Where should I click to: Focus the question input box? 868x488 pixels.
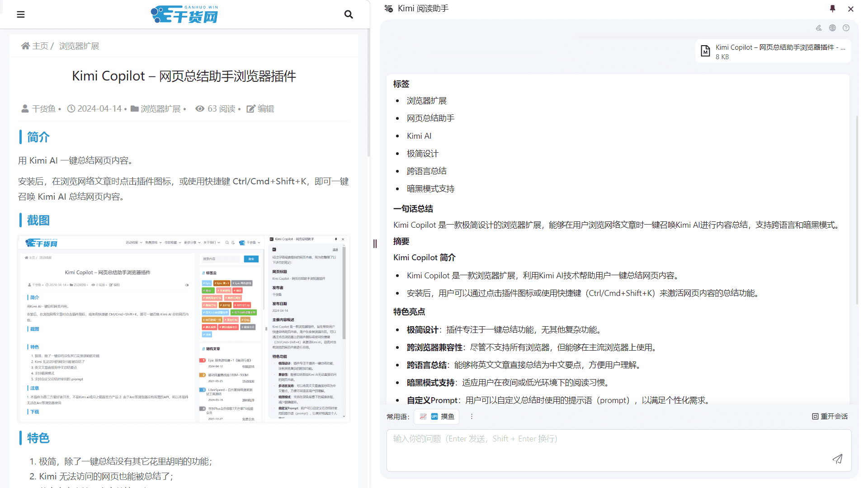point(619,450)
